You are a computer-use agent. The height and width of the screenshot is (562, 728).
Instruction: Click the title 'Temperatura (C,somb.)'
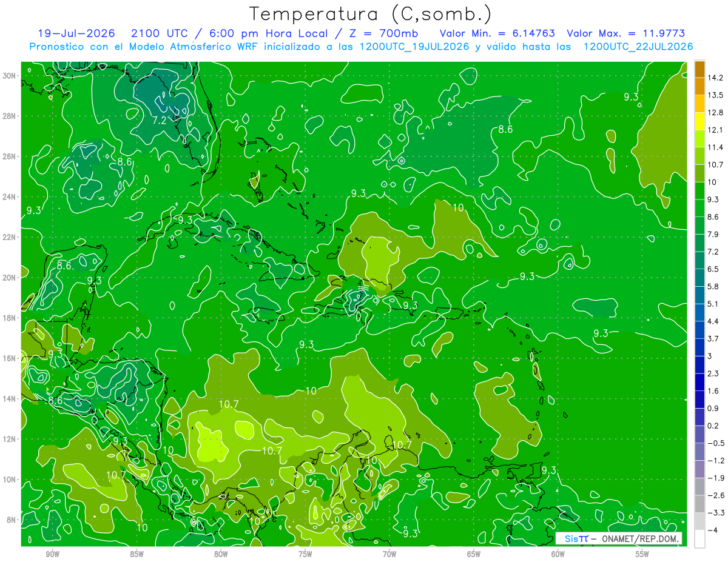pyautogui.click(x=371, y=14)
